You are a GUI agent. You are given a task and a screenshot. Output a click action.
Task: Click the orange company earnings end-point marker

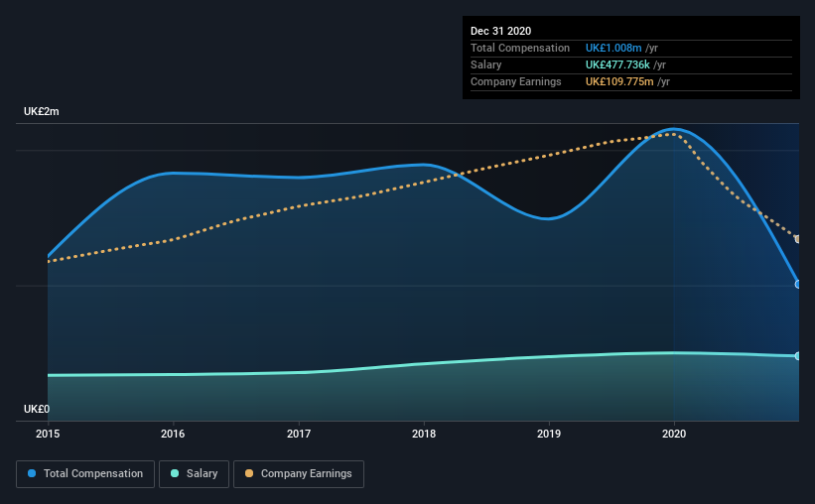point(797,239)
